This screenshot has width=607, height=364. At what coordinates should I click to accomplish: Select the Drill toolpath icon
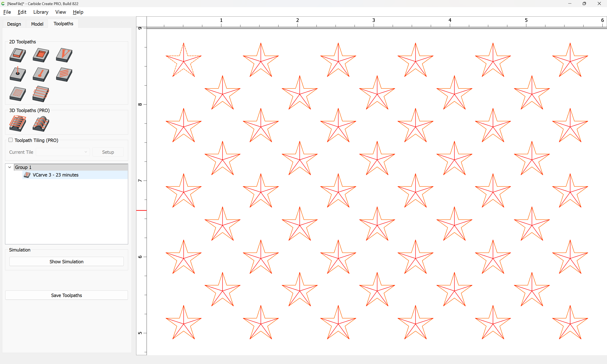[18, 74]
